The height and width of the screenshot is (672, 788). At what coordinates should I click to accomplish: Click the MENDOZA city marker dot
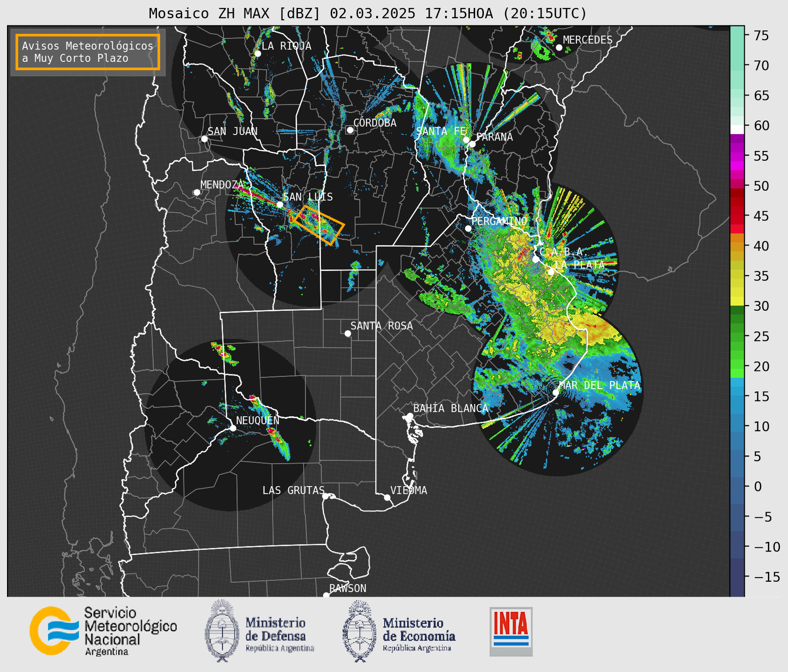click(x=197, y=193)
